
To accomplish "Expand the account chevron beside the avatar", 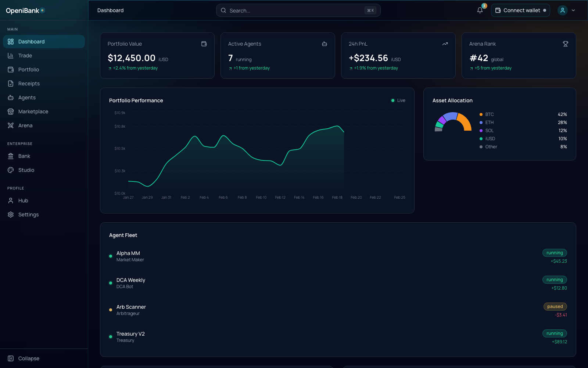I will (573, 10).
